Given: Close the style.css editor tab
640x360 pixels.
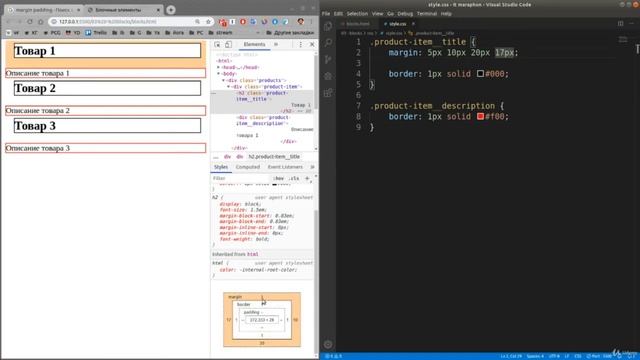Looking at the screenshot, I should point(413,24).
